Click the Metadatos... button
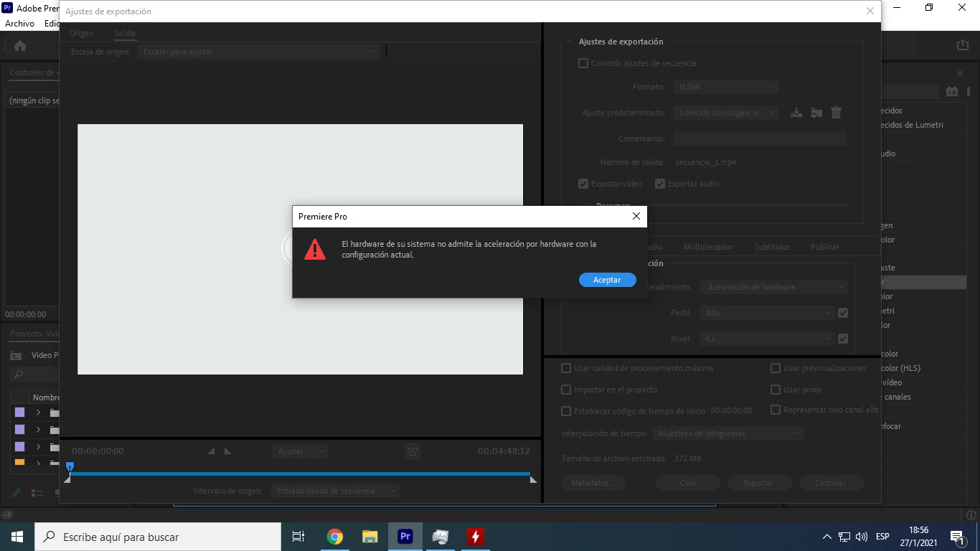 pyautogui.click(x=593, y=483)
